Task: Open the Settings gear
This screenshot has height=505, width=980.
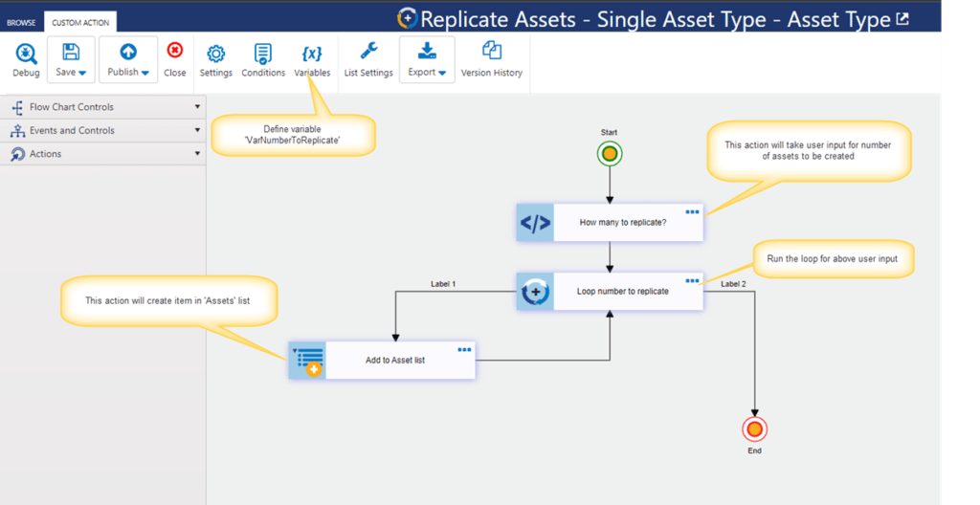Action: coord(215,60)
